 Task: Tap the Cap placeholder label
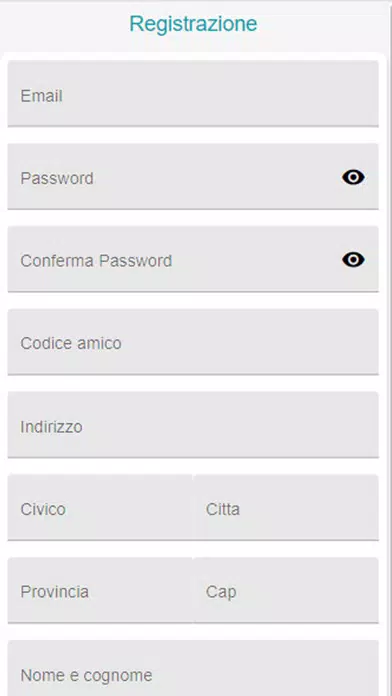click(221, 593)
